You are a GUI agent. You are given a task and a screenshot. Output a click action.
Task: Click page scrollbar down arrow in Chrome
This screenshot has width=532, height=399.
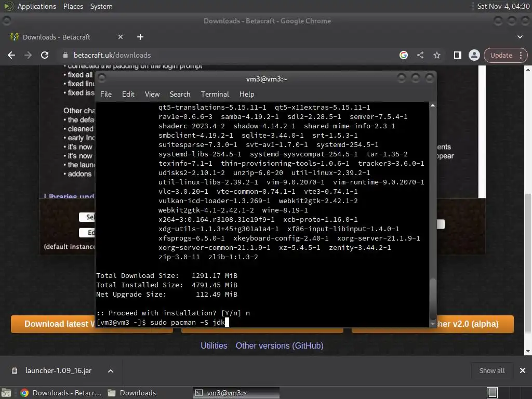click(x=528, y=352)
